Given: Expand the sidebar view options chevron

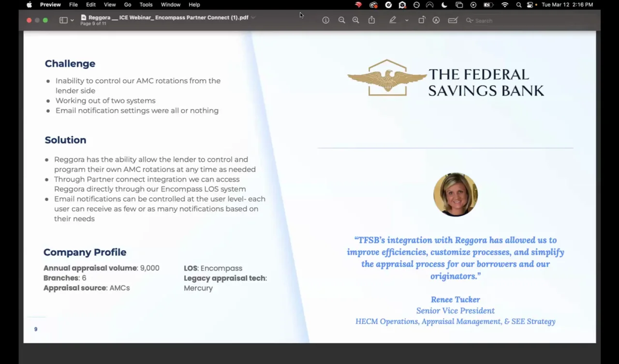Looking at the screenshot, I should click(x=72, y=20).
